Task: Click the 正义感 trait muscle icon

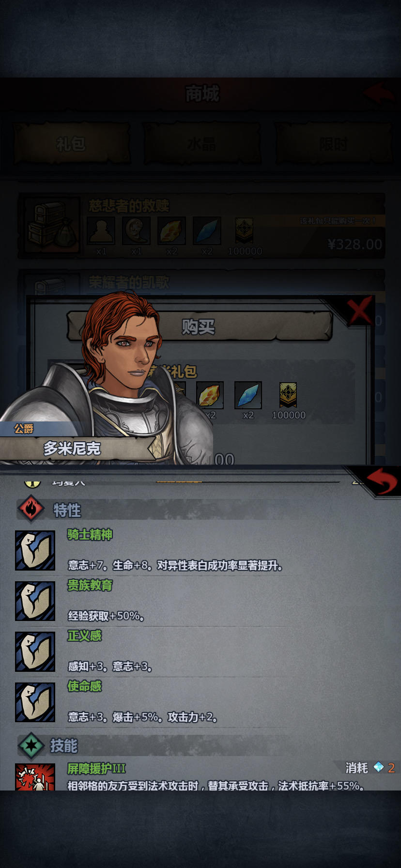Action: pos(35,651)
